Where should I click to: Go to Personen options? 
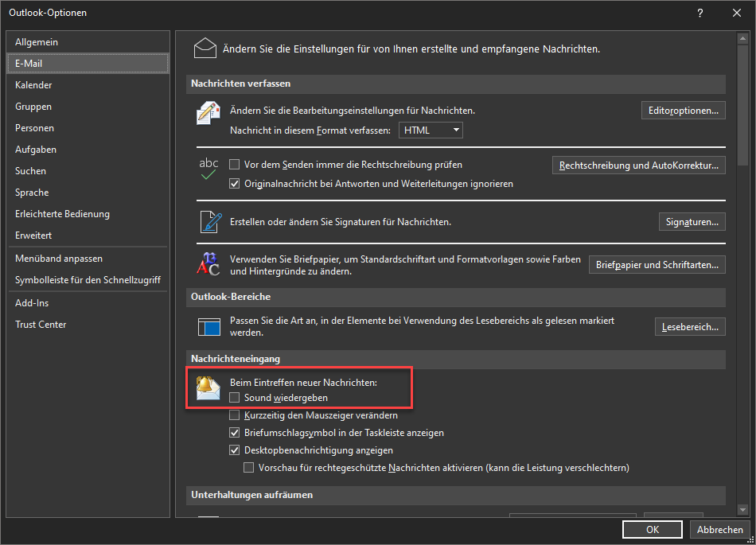[x=88, y=127]
